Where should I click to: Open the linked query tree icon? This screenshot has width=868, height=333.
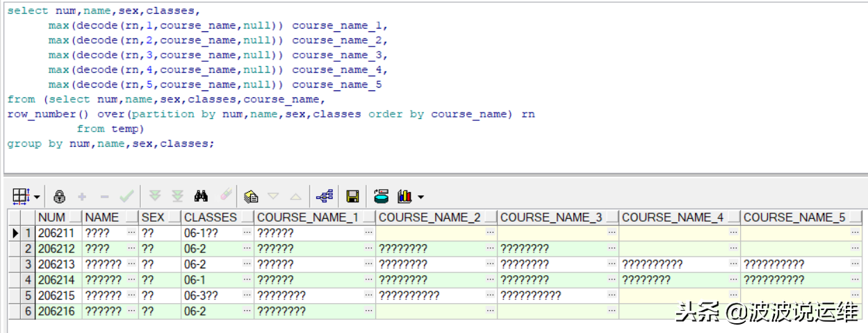pos(324,196)
